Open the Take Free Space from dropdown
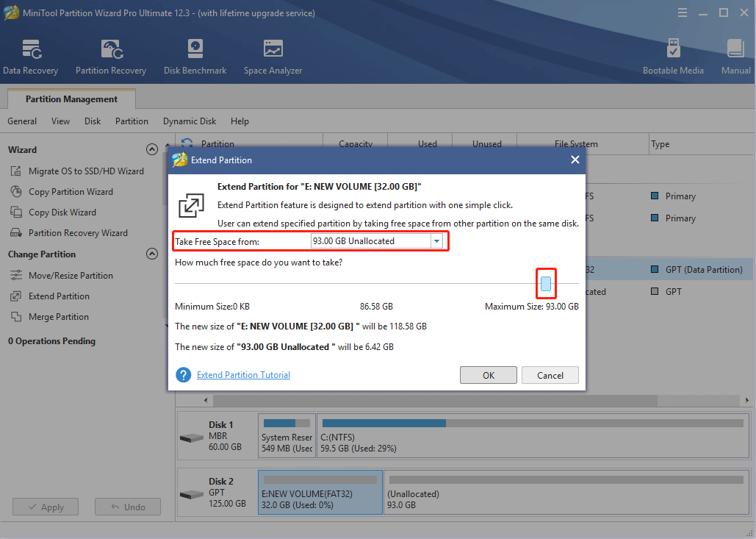 point(436,241)
